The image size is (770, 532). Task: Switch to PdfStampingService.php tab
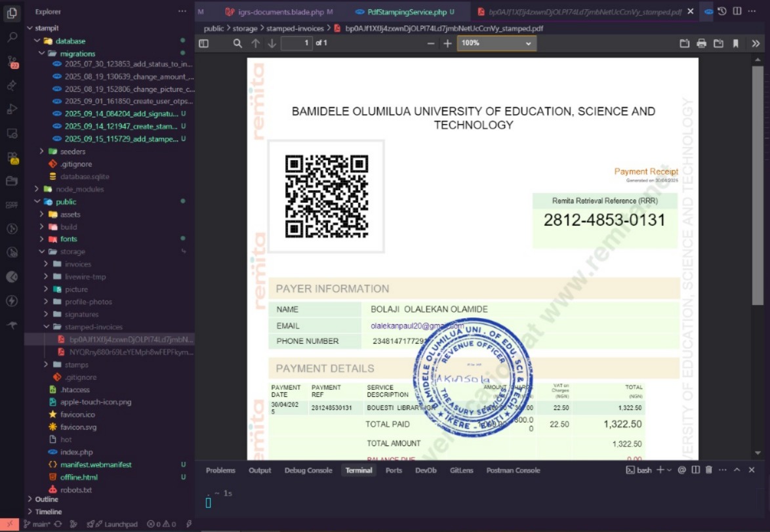407,12
